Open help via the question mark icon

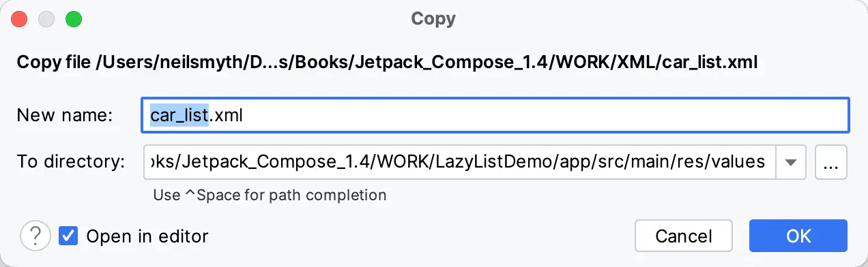pos(35,236)
